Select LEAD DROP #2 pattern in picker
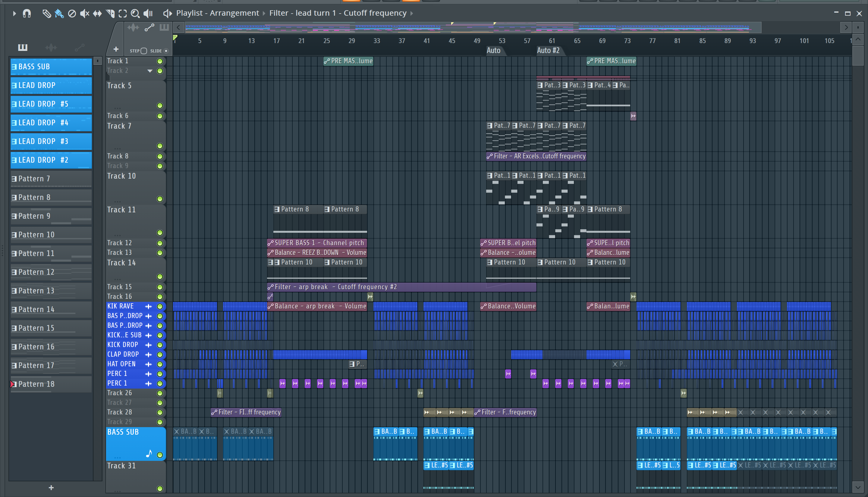 coord(51,160)
